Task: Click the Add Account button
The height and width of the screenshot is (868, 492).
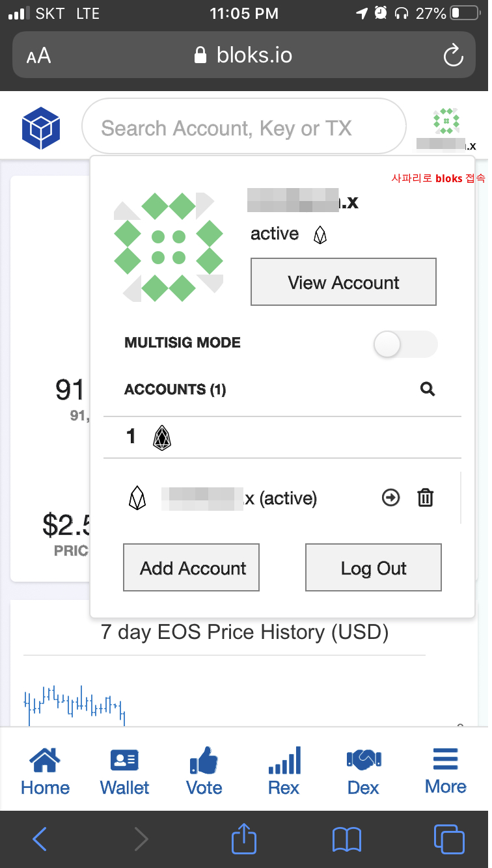Action: click(191, 567)
